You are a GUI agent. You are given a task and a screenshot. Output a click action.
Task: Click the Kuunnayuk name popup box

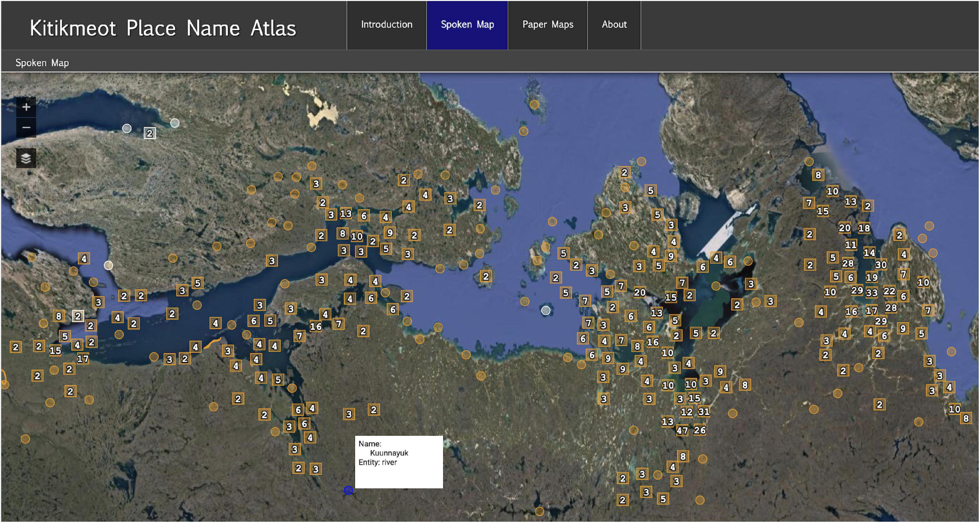tap(399, 462)
